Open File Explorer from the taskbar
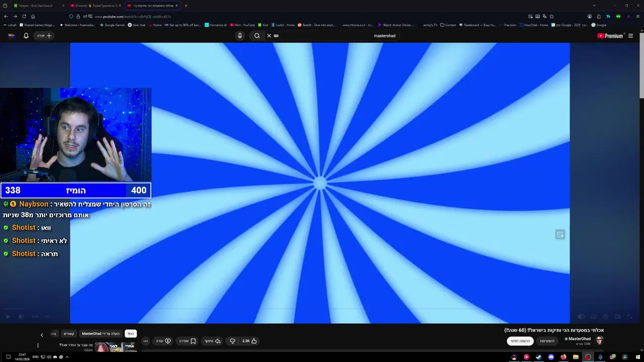This screenshot has height=362, width=644. 576,357
